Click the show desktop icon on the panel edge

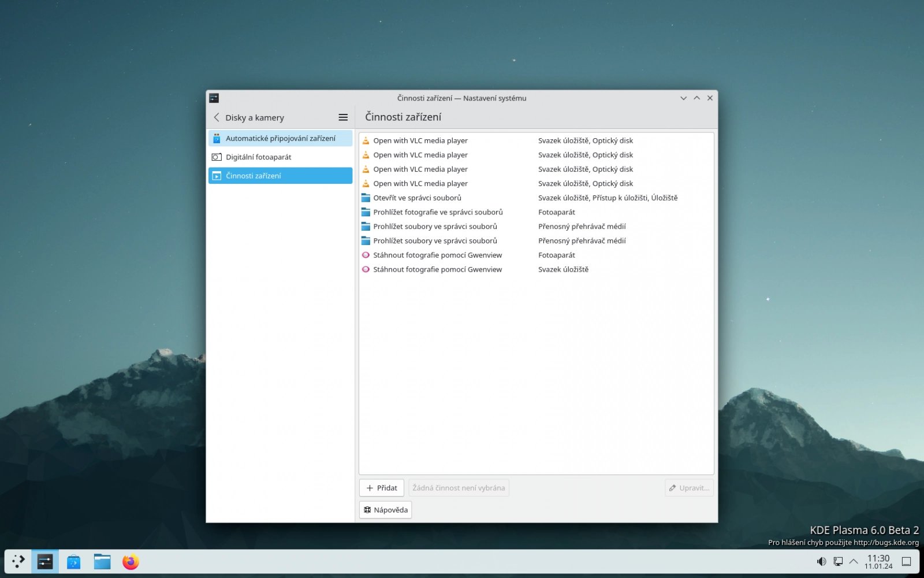coord(907,561)
